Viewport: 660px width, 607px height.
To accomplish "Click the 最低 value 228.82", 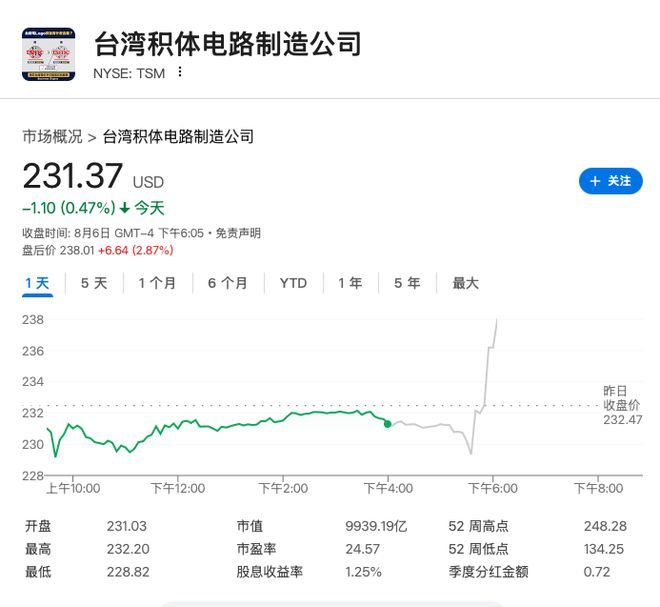I will click(x=128, y=572).
